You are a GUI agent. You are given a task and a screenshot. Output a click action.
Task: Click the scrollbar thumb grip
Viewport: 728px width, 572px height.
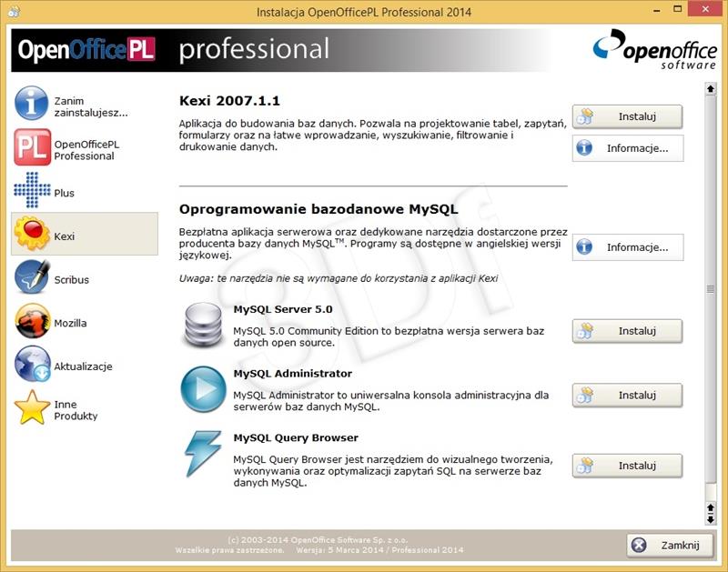(x=711, y=289)
